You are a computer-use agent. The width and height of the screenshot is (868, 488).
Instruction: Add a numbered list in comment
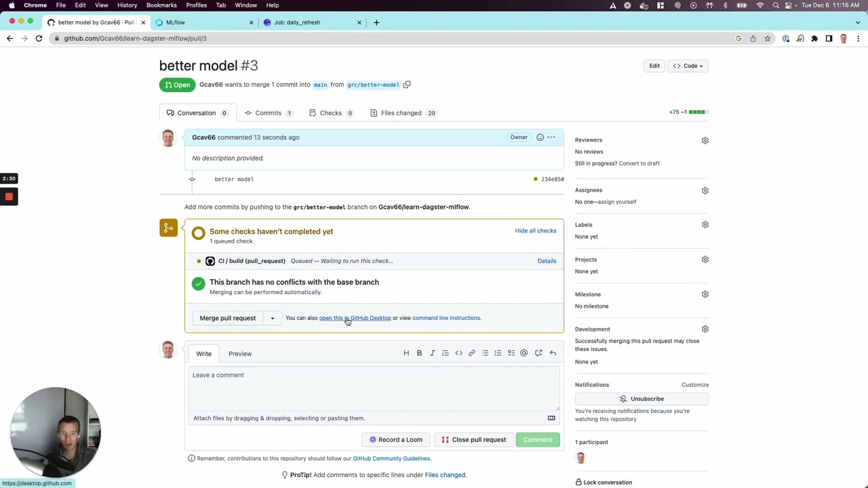(x=498, y=353)
